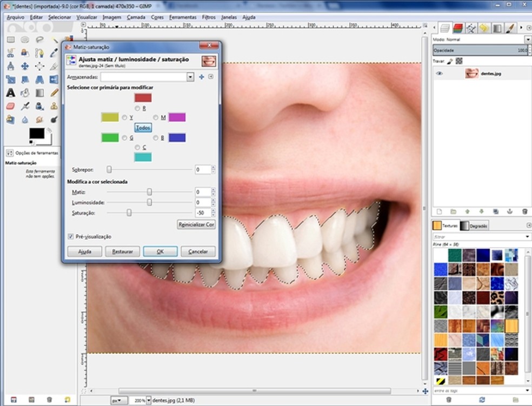
Task: Select the R red primary color radio
Action: tap(137, 108)
